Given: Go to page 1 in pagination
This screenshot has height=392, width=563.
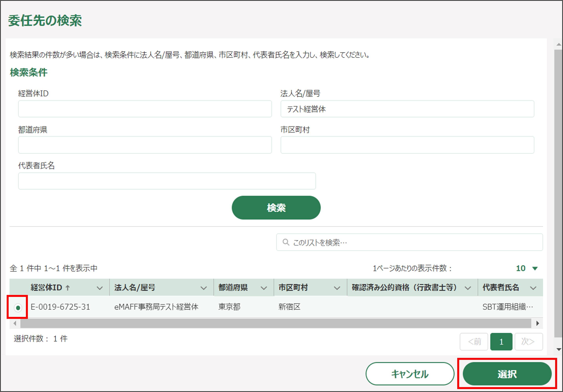Looking at the screenshot, I should coord(501,342).
